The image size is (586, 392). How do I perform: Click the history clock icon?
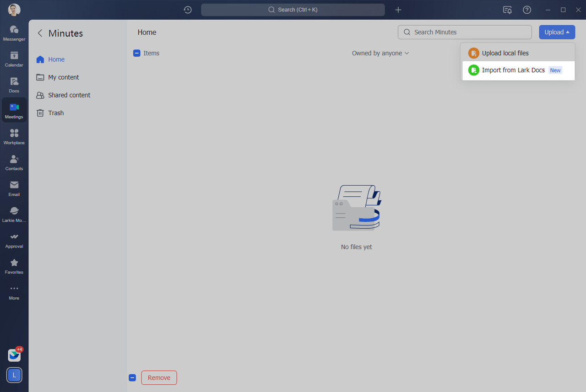point(188,10)
